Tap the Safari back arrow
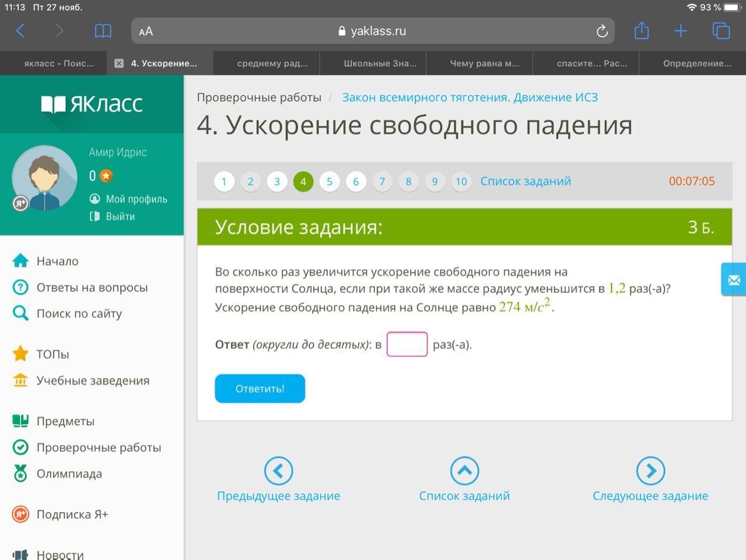Image resolution: width=746 pixels, height=560 pixels. [21, 31]
